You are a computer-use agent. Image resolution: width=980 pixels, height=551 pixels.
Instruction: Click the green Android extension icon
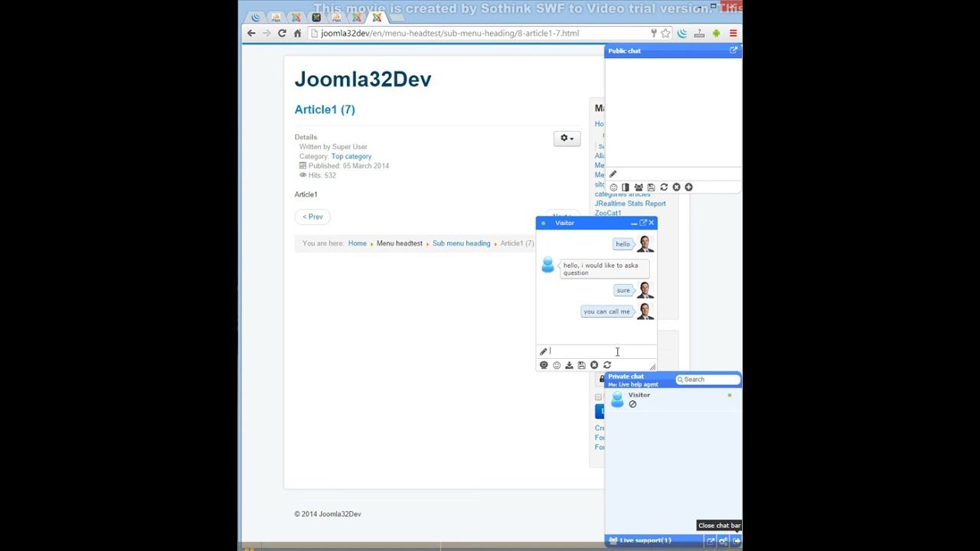tap(716, 34)
